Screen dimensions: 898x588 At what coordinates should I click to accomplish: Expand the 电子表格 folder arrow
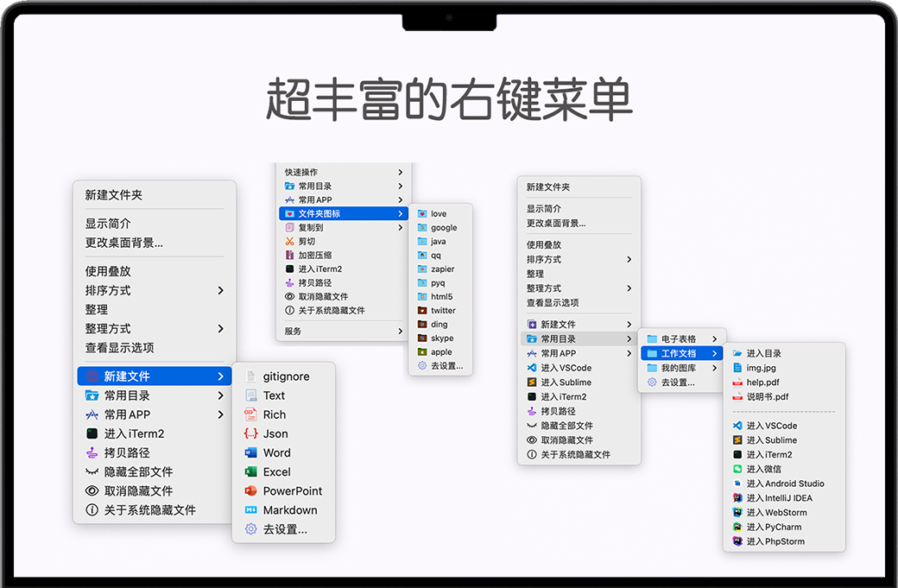(x=715, y=339)
